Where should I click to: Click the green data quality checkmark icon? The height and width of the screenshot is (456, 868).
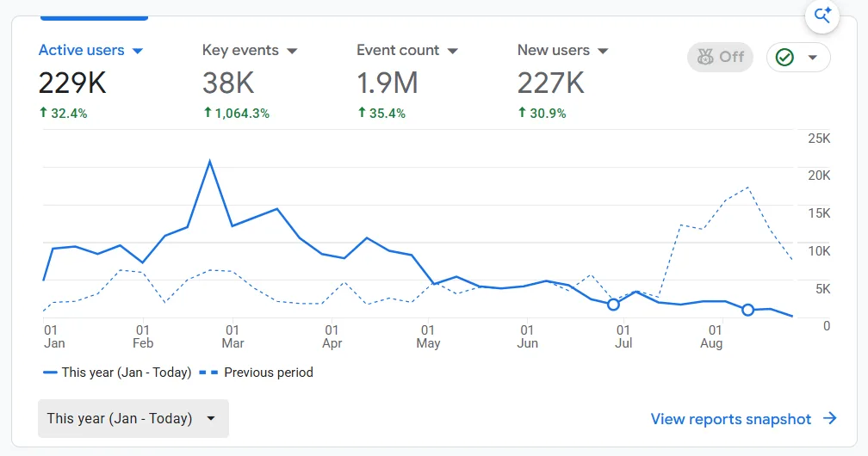pyautogui.click(x=784, y=57)
